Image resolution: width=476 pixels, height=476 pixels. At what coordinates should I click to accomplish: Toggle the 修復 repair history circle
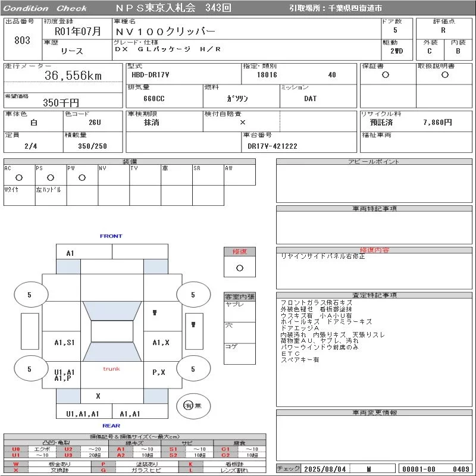coord(240,268)
